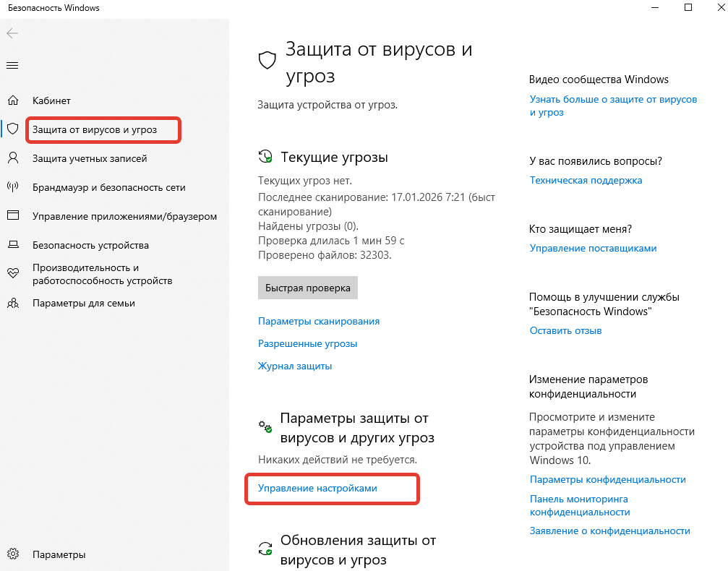Toggle the hamburger navigation menu
Screen dimensions: 728x571
(12, 66)
